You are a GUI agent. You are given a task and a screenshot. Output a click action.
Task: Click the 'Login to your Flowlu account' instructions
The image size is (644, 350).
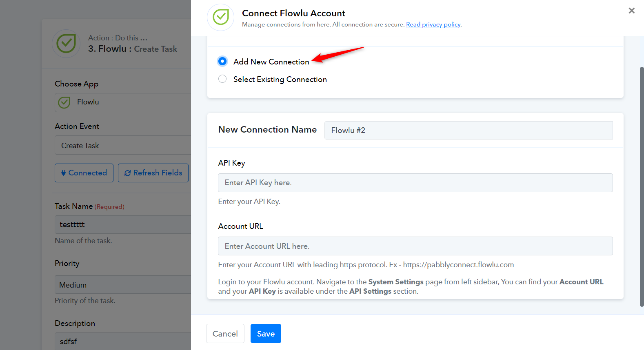pos(411,286)
